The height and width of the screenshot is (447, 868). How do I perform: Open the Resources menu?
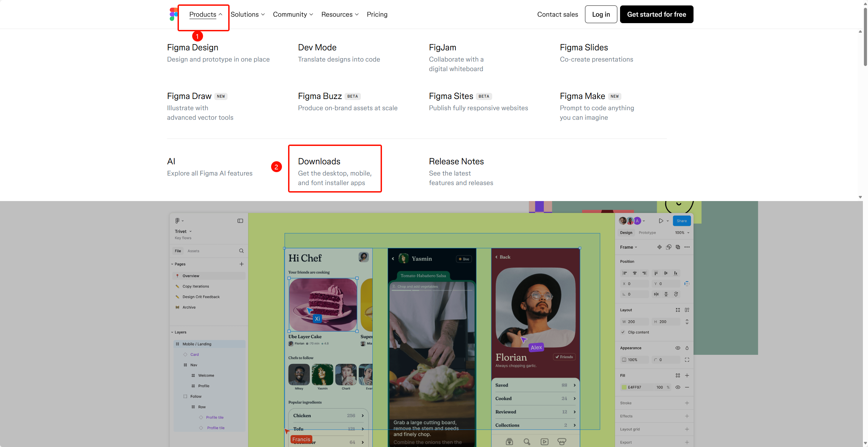point(340,14)
